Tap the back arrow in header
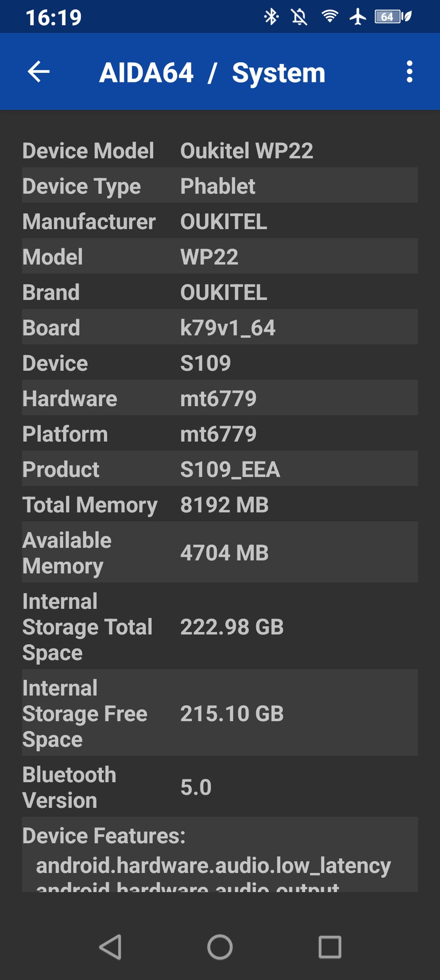This screenshot has width=440, height=980. [38, 72]
